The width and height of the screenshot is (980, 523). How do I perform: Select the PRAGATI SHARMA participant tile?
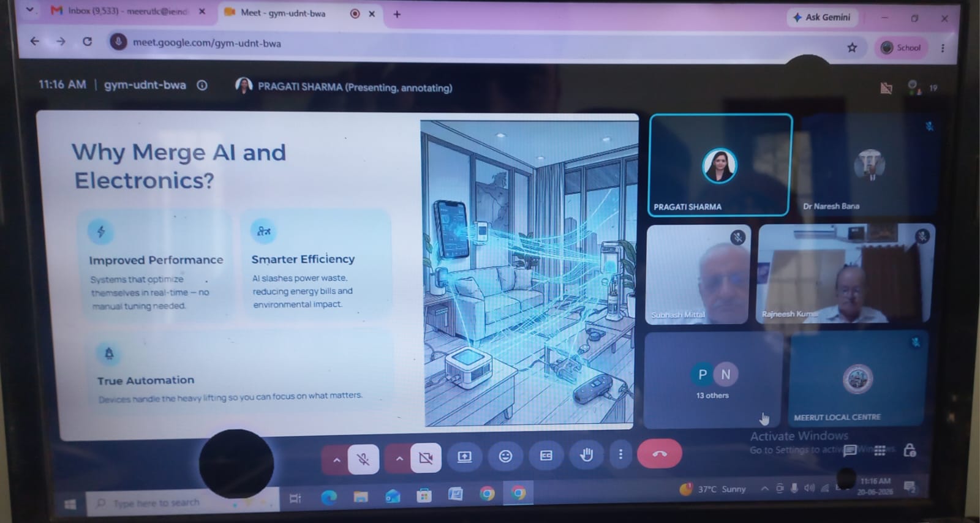(x=720, y=165)
